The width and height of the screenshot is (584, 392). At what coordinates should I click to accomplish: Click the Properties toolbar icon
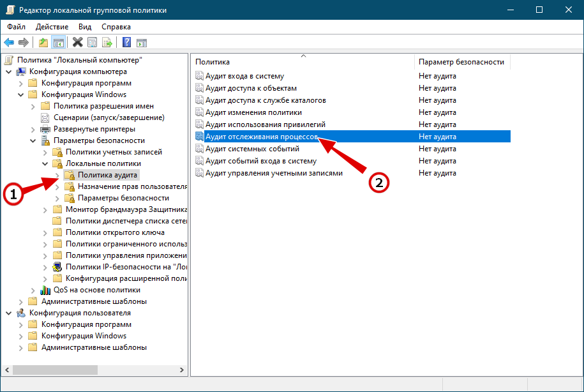tap(93, 43)
